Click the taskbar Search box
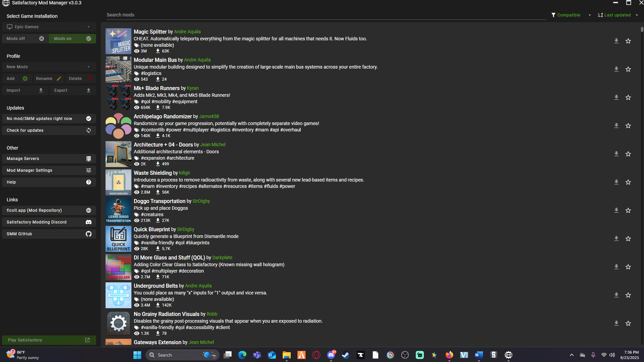Viewport: 644px width, 362px height. point(183,355)
